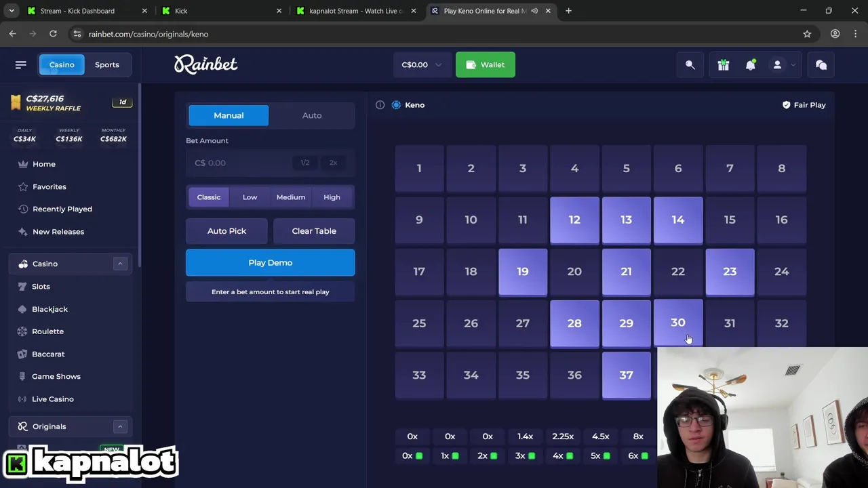868x488 pixels.
Task: Switch to Auto betting tab
Action: 312,115
